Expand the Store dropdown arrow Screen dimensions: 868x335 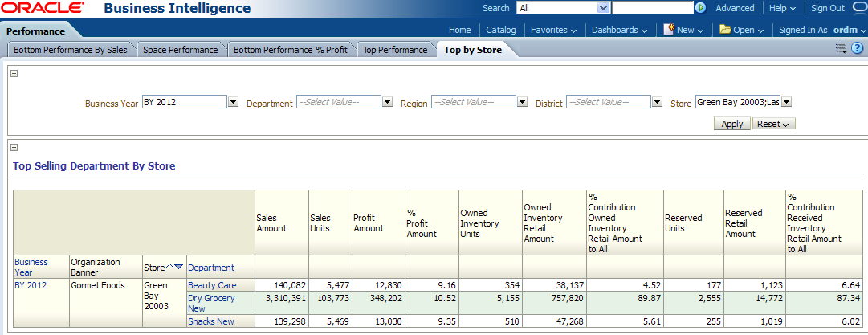click(786, 103)
